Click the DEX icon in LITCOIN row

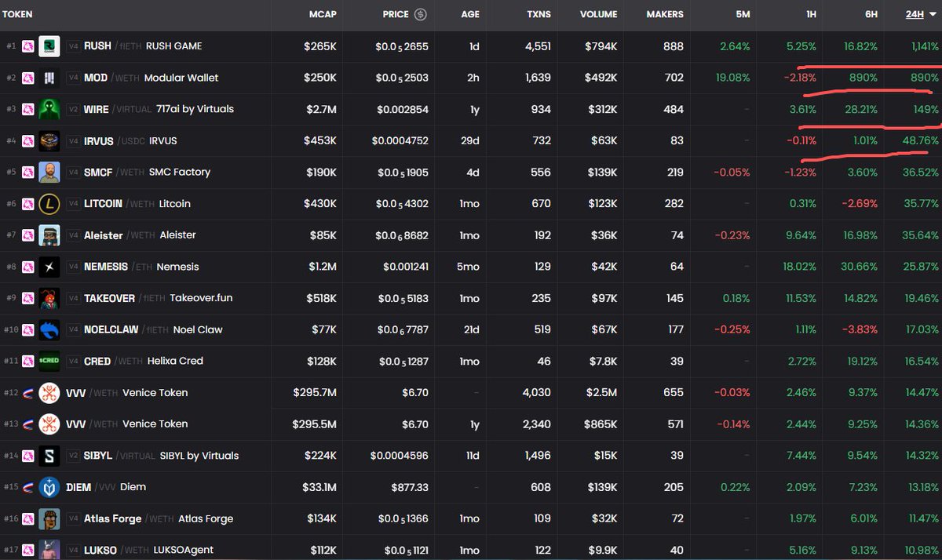[x=27, y=204]
